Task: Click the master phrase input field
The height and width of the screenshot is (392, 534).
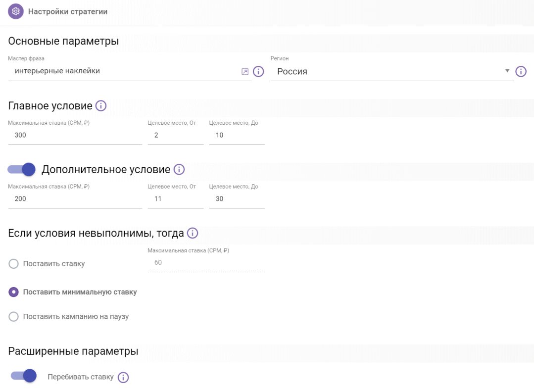Action: click(x=124, y=71)
